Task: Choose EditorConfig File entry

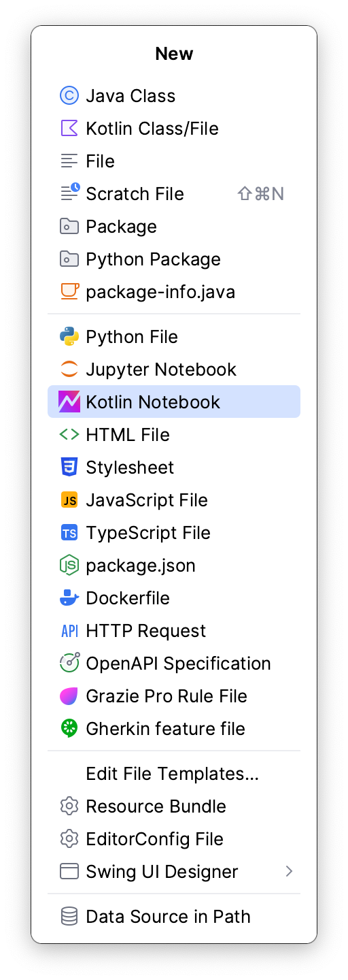Action: pos(174,839)
